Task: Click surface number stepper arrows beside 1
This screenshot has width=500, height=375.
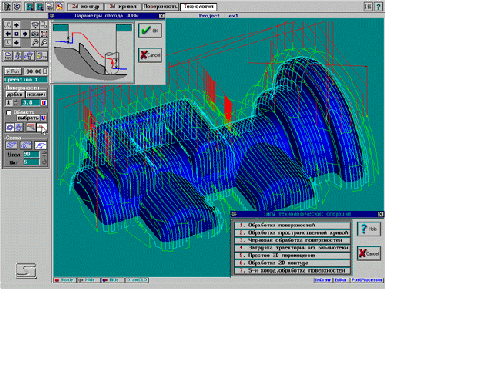Action: pos(16,102)
